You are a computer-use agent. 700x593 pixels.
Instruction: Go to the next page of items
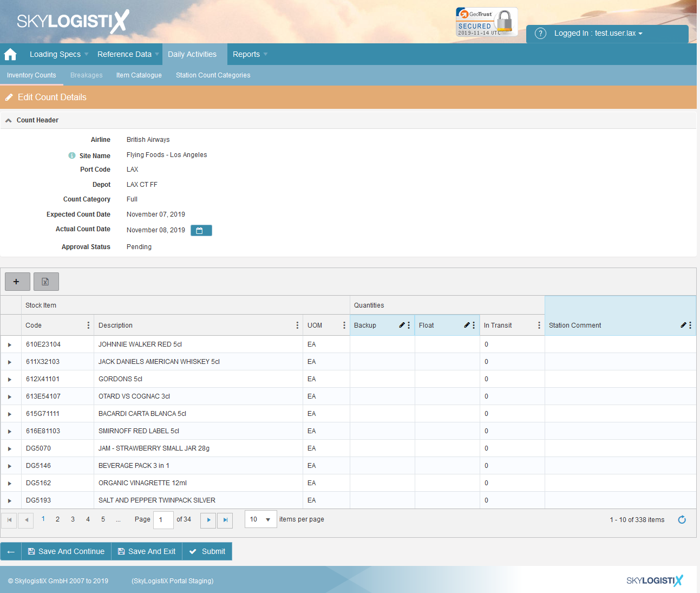[208, 520]
